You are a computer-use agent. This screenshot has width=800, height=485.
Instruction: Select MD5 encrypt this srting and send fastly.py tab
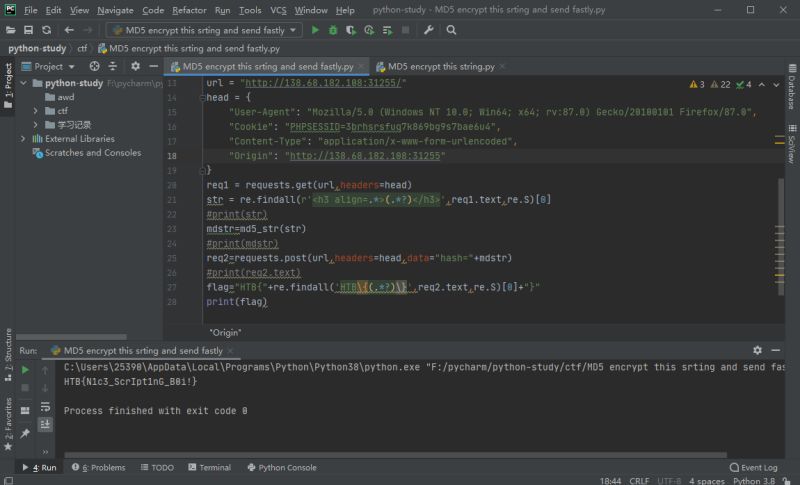point(268,67)
